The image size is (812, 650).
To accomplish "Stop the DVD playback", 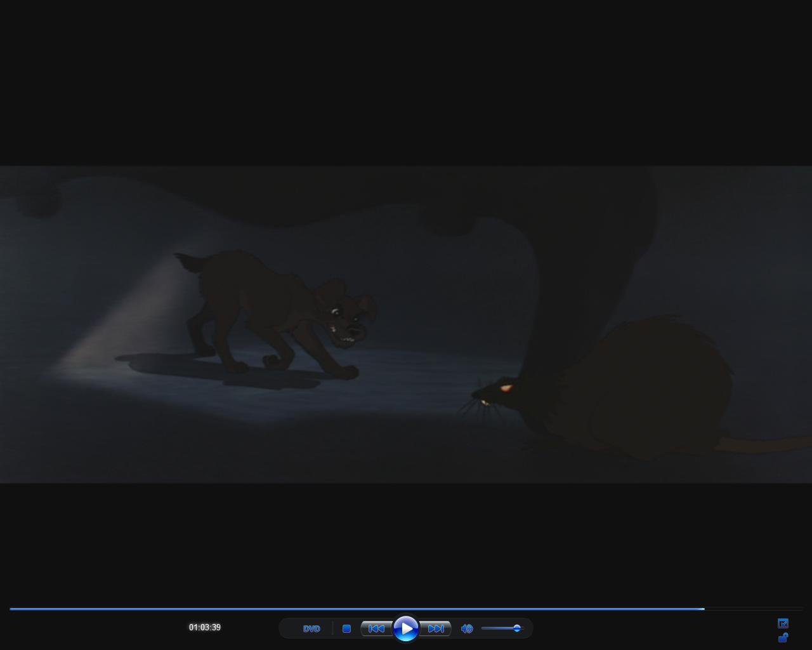I will tap(346, 628).
